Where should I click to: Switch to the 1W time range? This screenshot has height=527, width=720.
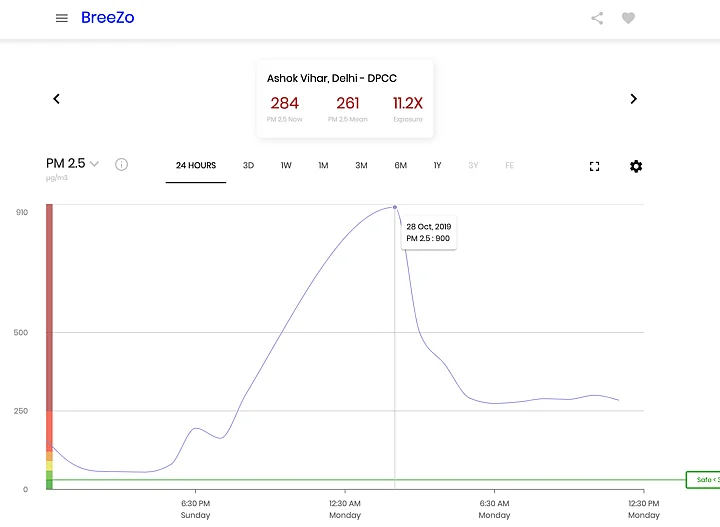click(x=286, y=166)
